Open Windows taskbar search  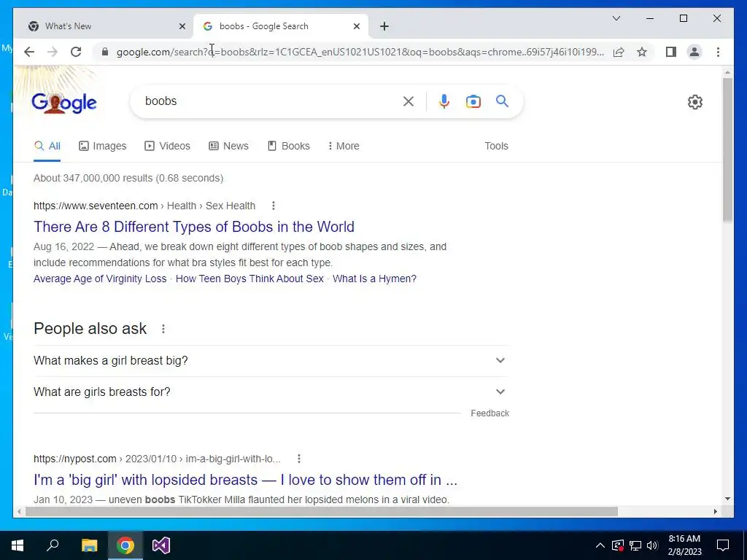pos(53,545)
